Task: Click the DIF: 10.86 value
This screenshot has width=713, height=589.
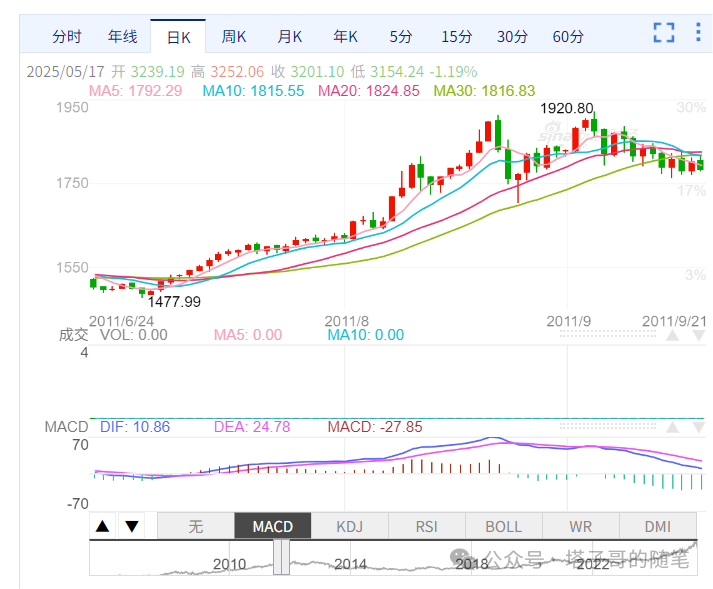Action: (135, 427)
